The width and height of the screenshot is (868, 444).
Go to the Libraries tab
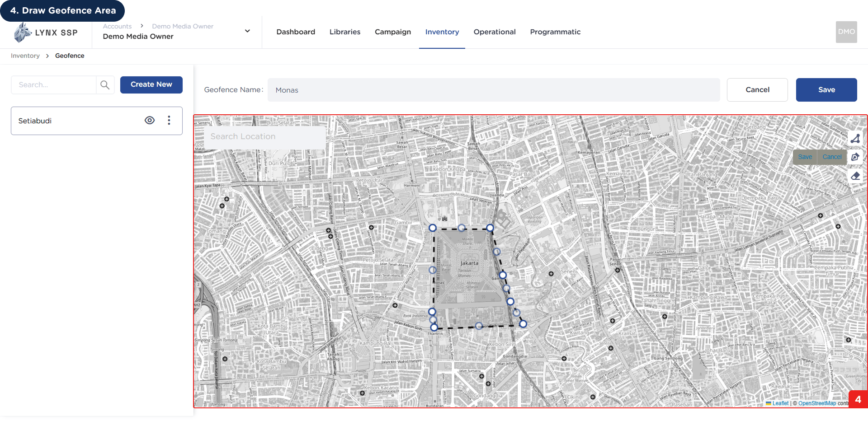345,32
